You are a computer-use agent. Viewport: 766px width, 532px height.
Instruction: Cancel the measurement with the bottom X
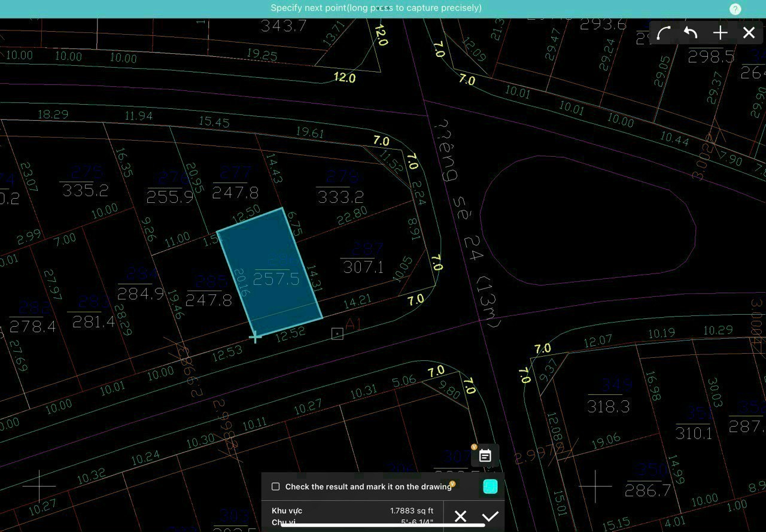click(460, 516)
